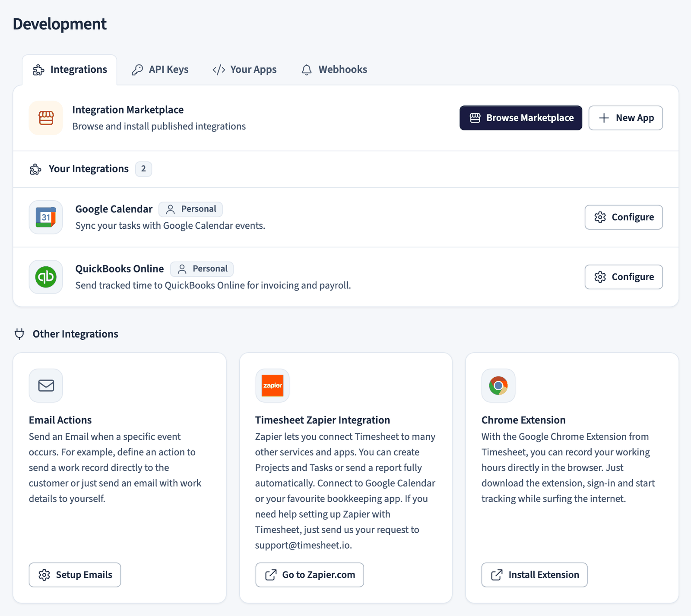Click the Chrome Extension card heading
The width and height of the screenshot is (691, 616).
523,420
